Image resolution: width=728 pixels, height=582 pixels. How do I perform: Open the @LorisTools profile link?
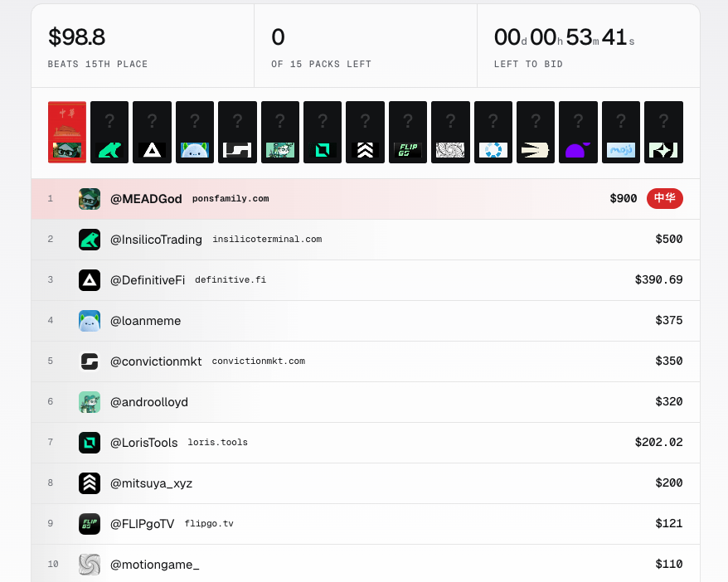pos(144,443)
